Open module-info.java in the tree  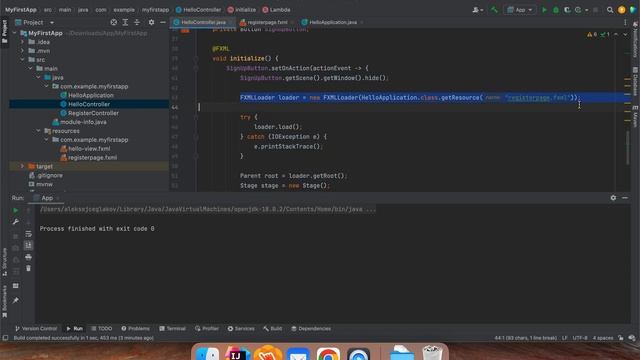[x=83, y=122]
